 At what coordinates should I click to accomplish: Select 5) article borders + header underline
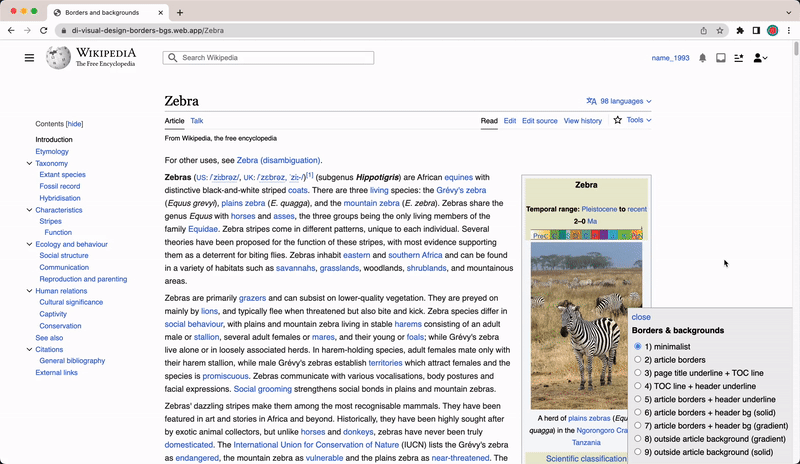637,399
